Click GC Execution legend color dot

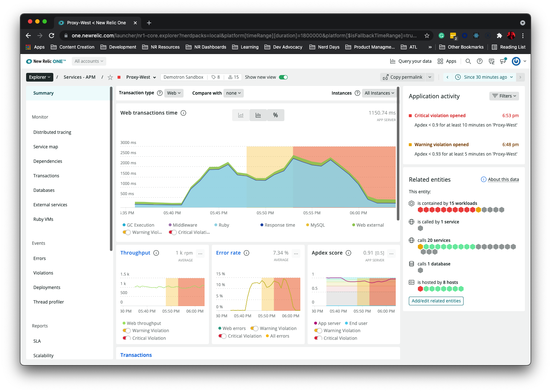124,225
